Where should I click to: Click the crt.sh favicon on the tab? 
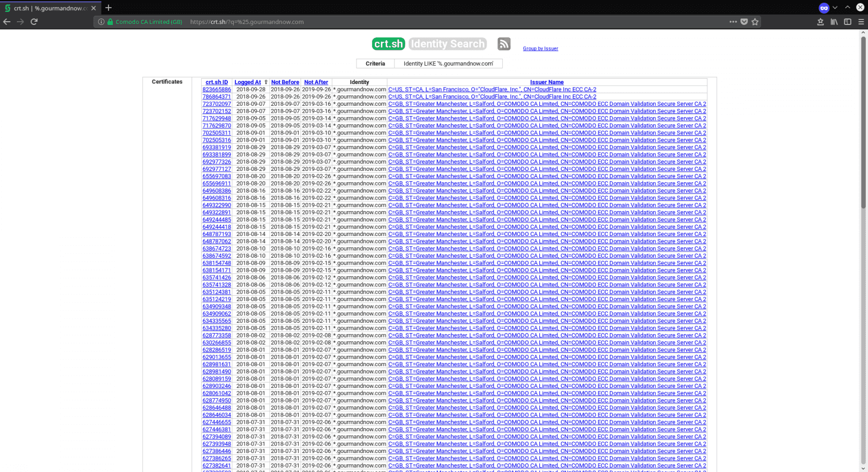(8, 8)
